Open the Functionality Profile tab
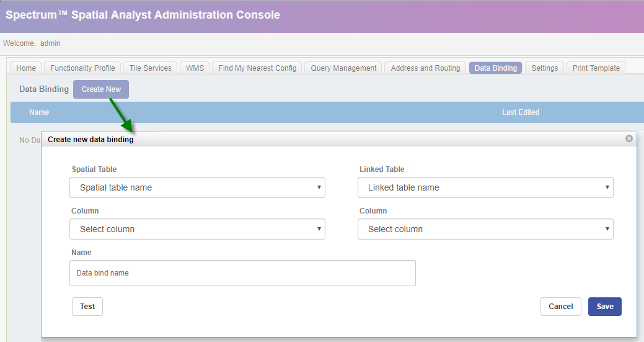The height and width of the screenshot is (342, 644). coord(82,68)
